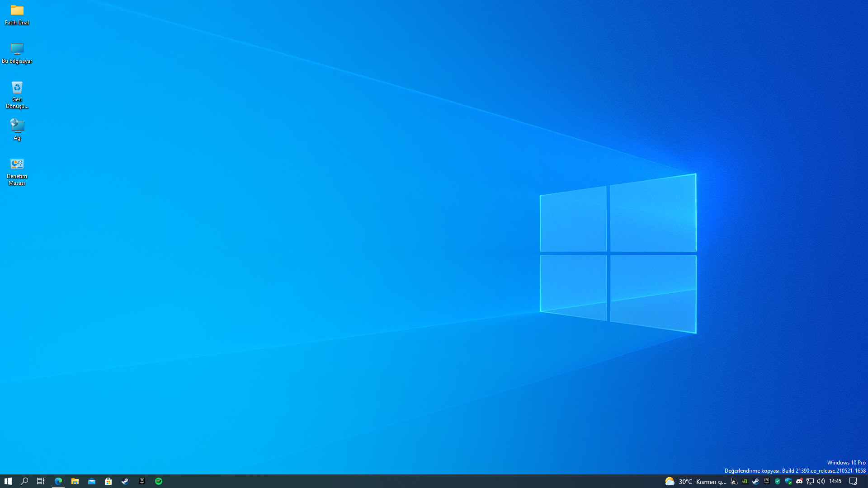Open the Windows Start menu
This screenshot has height=488, width=868.
pyautogui.click(x=8, y=481)
